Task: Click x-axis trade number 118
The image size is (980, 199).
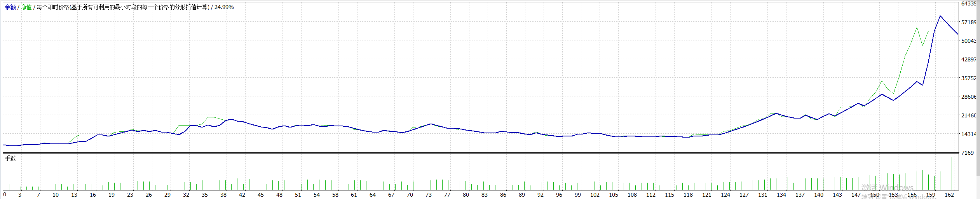Action: (x=688, y=195)
